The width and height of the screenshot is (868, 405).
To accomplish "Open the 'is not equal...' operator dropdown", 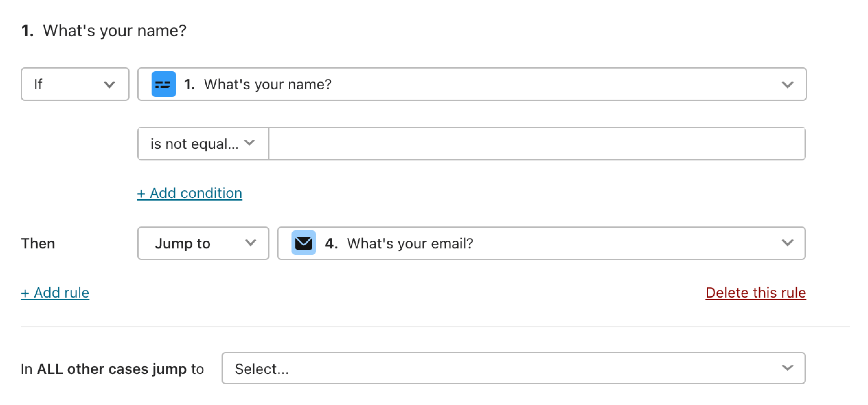I will [x=203, y=144].
